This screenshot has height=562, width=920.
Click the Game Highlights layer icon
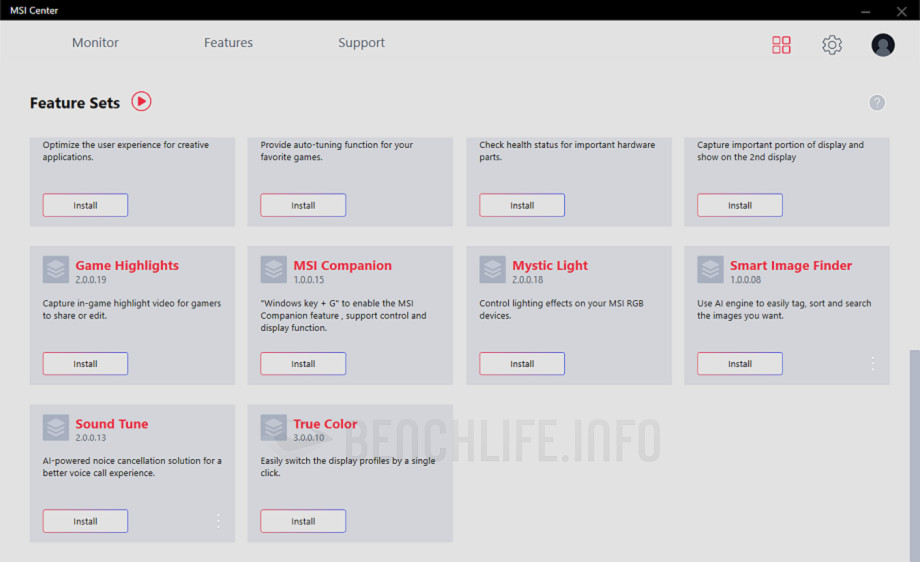click(56, 270)
